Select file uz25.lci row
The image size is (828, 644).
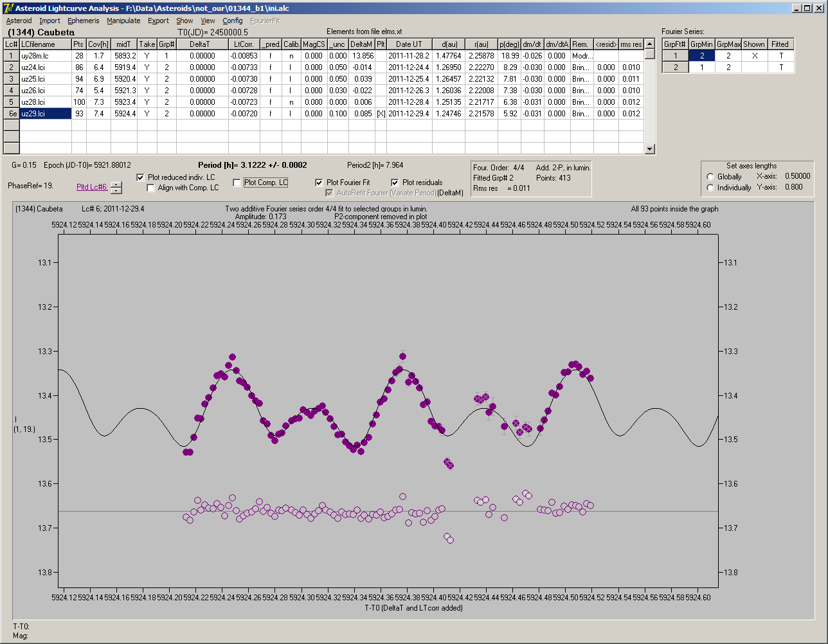45,78
